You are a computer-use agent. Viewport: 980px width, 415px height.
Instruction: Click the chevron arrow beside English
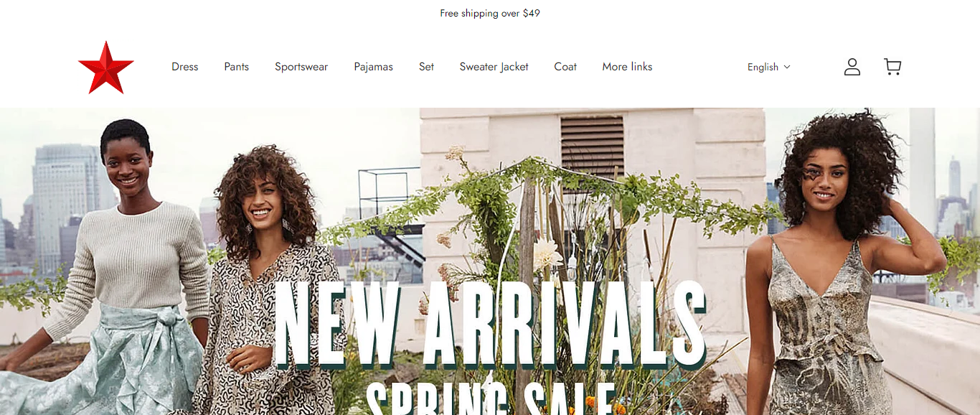click(x=787, y=67)
